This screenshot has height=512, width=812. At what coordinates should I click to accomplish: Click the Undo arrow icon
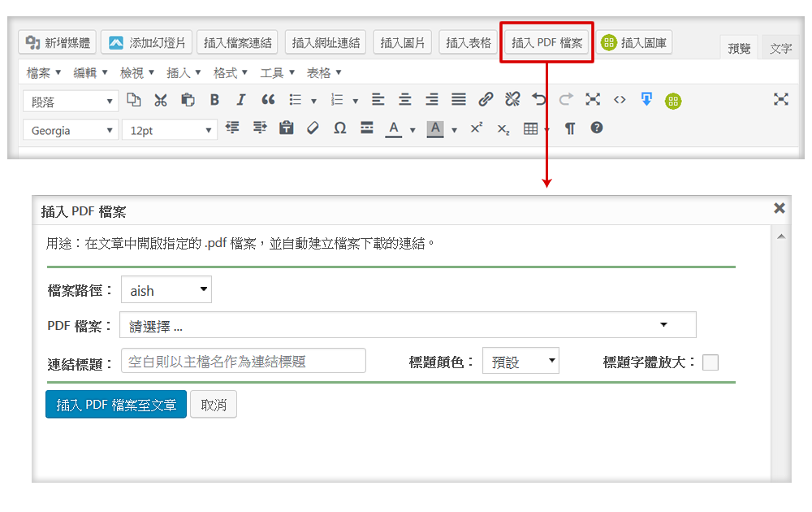pyautogui.click(x=538, y=99)
